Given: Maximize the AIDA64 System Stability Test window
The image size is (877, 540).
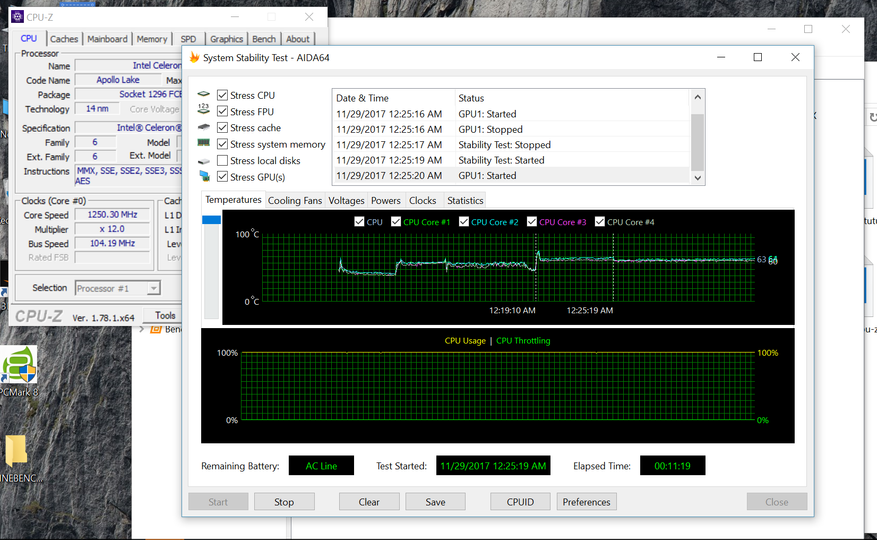Looking at the screenshot, I should click(758, 57).
